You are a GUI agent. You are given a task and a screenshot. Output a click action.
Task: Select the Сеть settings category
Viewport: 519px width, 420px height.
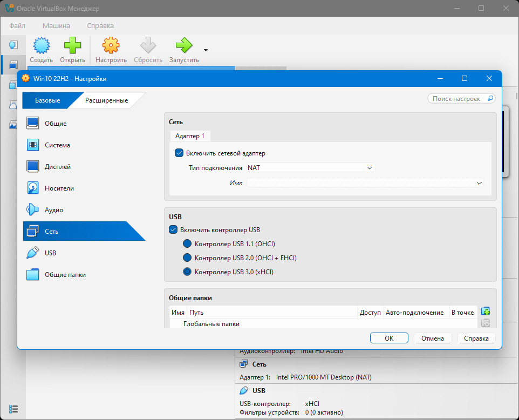[84, 231]
